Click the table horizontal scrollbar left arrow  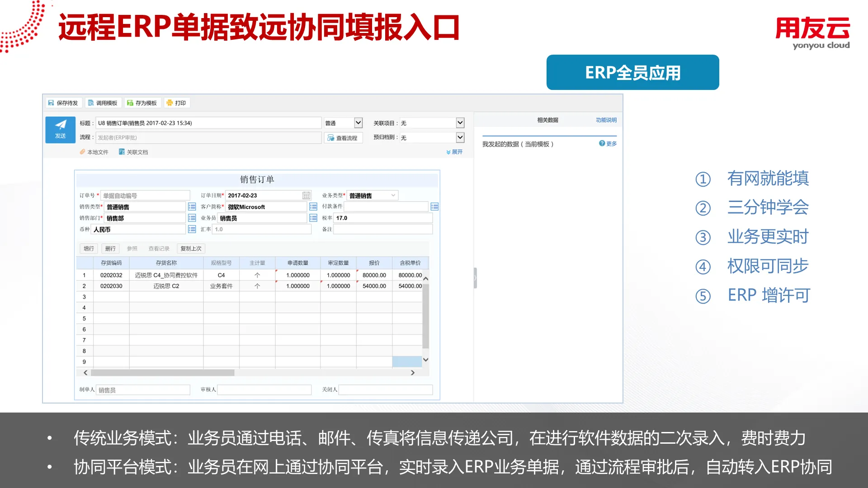click(x=85, y=373)
